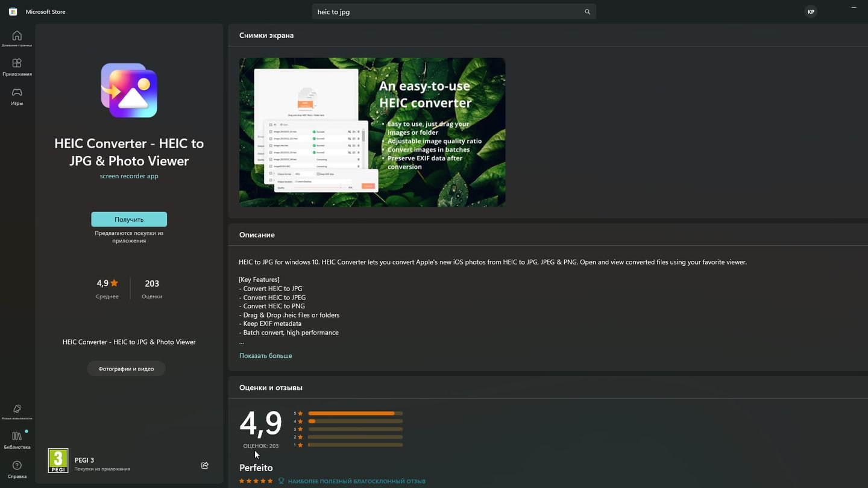Open the screen recorder app publisher link
This screenshot has height=488, width=868.
click(129, 176)
